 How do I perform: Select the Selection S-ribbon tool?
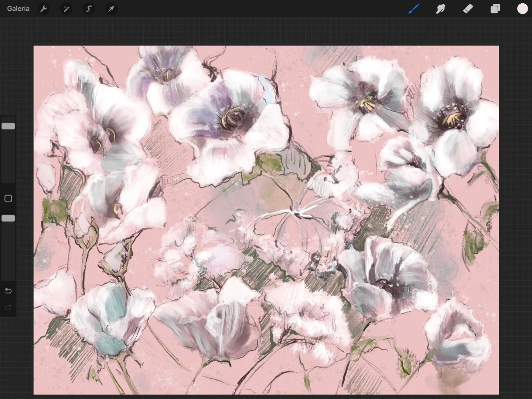click(89, 9)
